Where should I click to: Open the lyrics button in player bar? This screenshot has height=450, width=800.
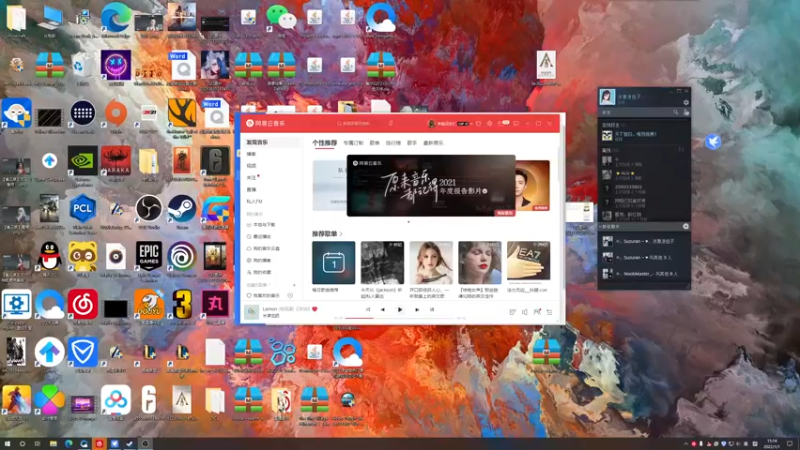click(x=432, y=310)
